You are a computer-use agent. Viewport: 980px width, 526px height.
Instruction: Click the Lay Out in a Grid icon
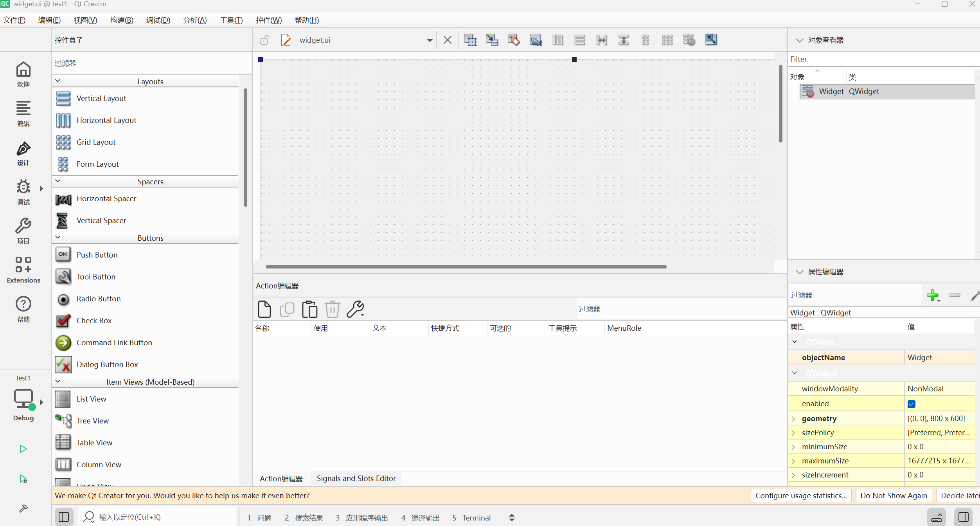[x=667, y=40]
